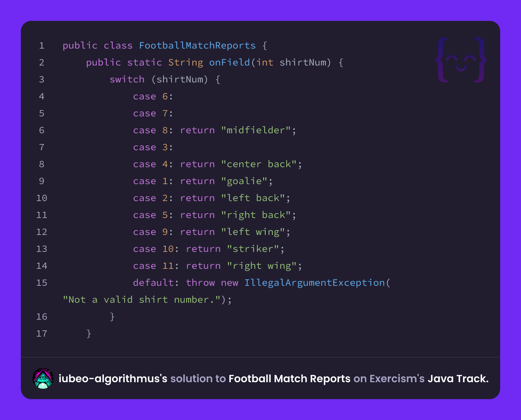Image resolution: width=521 pixels, height=420 pixels.
Task: Click the static keyword on line 2
Action: click(145, 63)
